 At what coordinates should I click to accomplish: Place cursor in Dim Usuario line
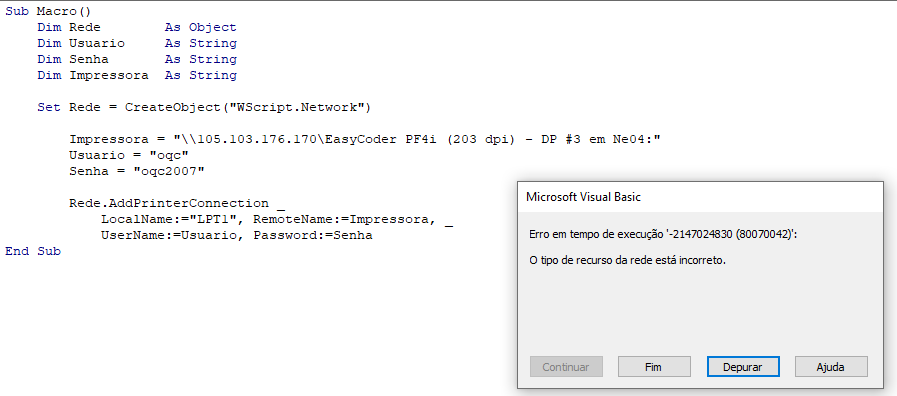137,43
